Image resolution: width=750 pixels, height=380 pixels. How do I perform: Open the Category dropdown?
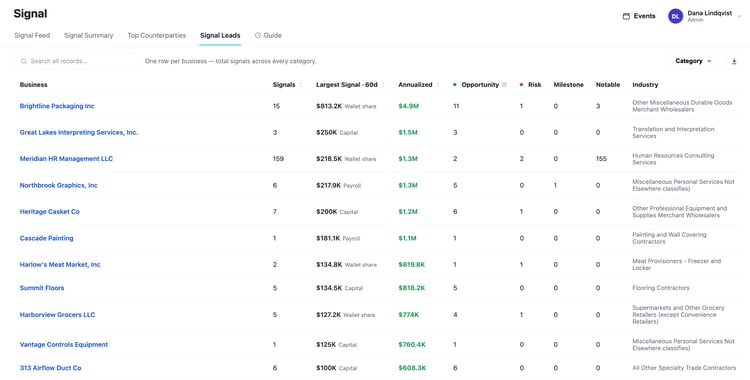tap(693, 61)
